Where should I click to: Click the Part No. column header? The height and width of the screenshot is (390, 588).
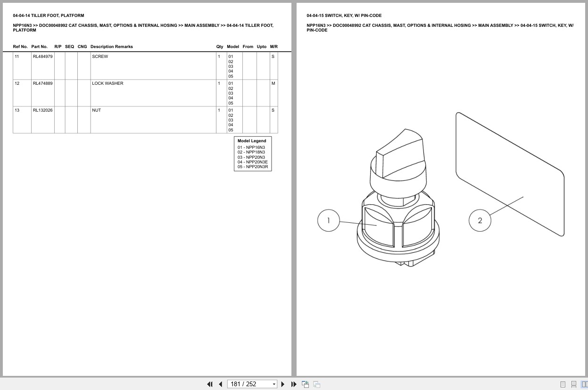[40, 47]
